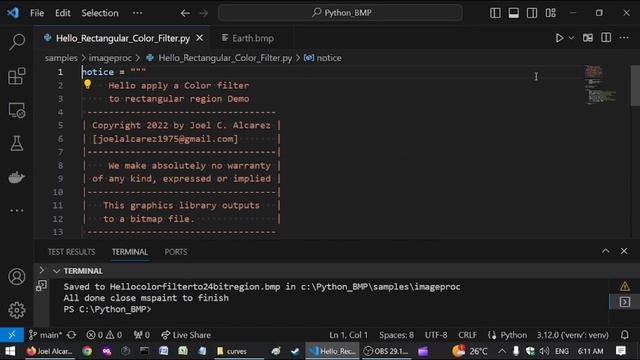Switch to the PORTS panel tab
This screenshot has width=640, height=360.
click(x=176, y=252)
